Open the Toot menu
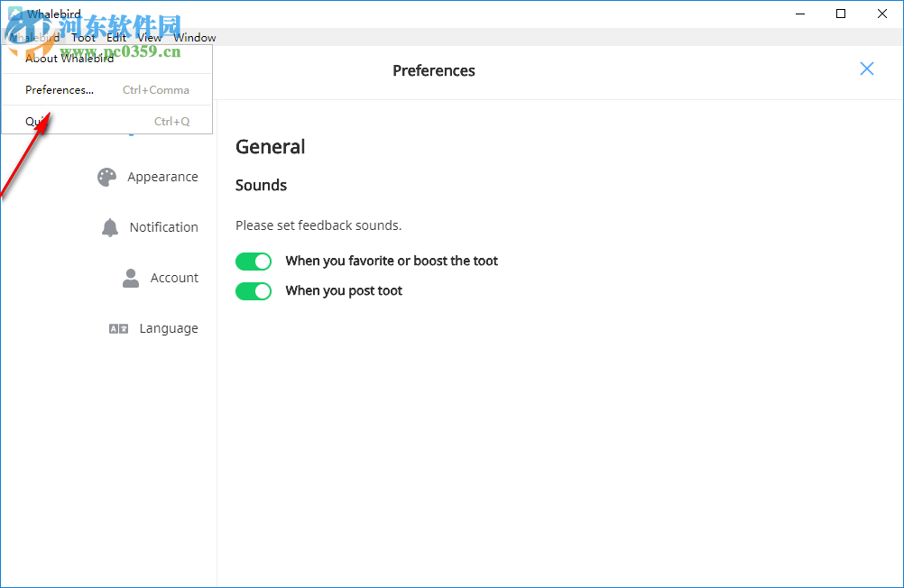This screenshot has height=588, width=904. point(83,38)
